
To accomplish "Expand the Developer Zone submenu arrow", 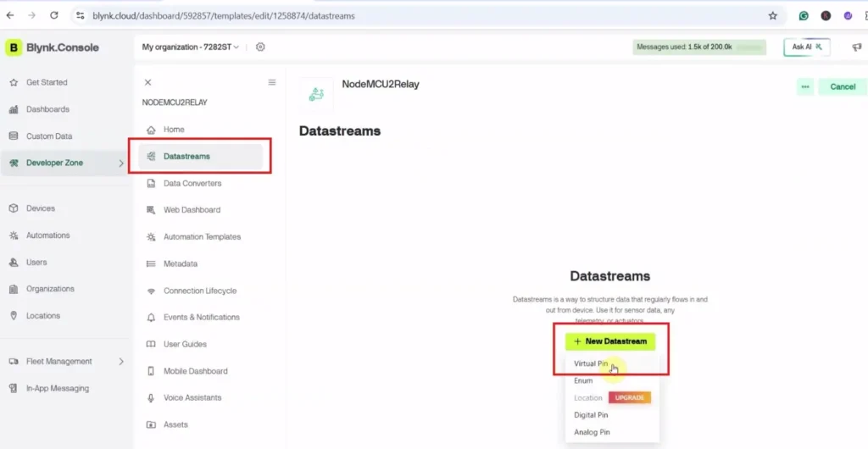I will pos(121,164).
